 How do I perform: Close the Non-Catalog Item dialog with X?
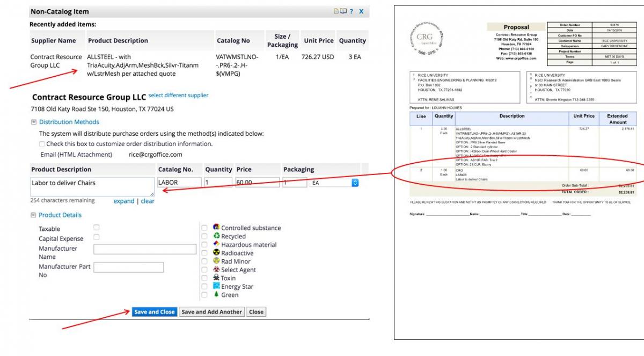coord(361,11)
